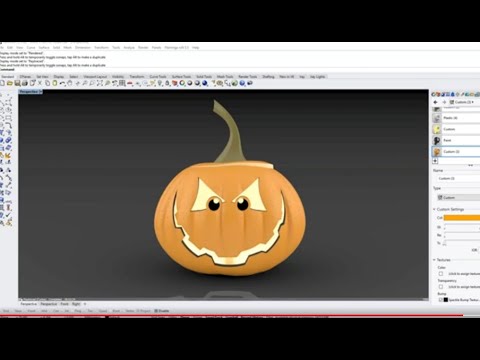Viewport: 480px width, 360px height.
Task: Switch to the Solid Tools toolbar tab
Action: click(x=204, y=77)
